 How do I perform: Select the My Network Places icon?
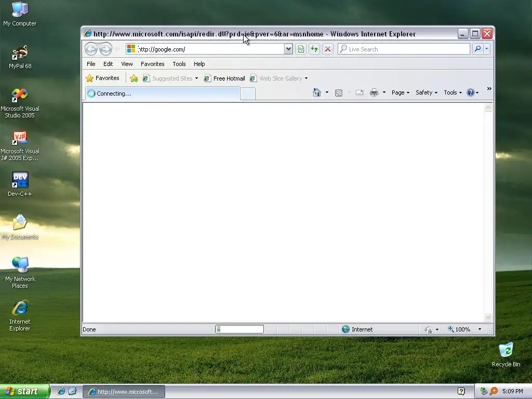(x=20, y=273)
